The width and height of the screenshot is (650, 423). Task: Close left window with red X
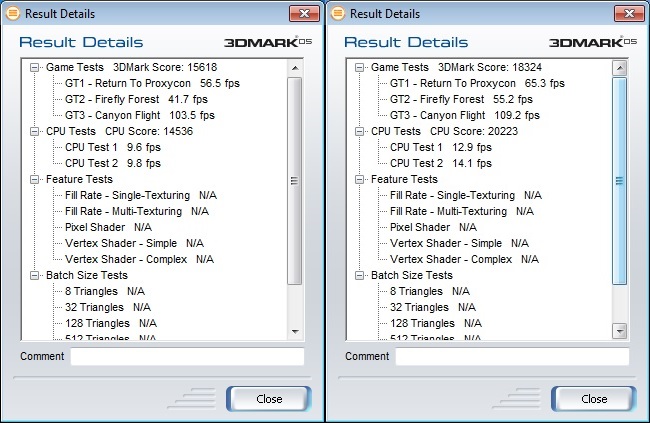(x=304, y=14)
